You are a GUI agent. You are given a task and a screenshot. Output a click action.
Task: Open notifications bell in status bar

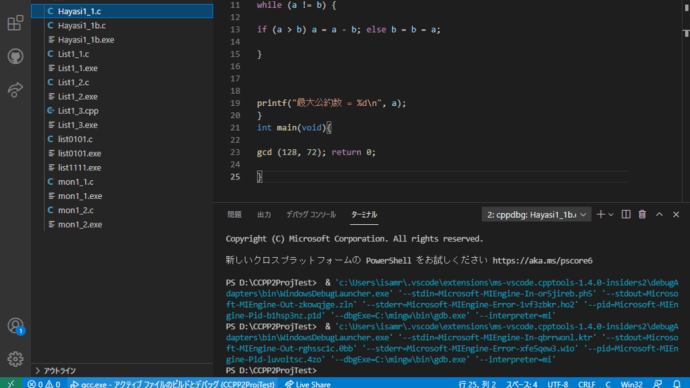677,384
